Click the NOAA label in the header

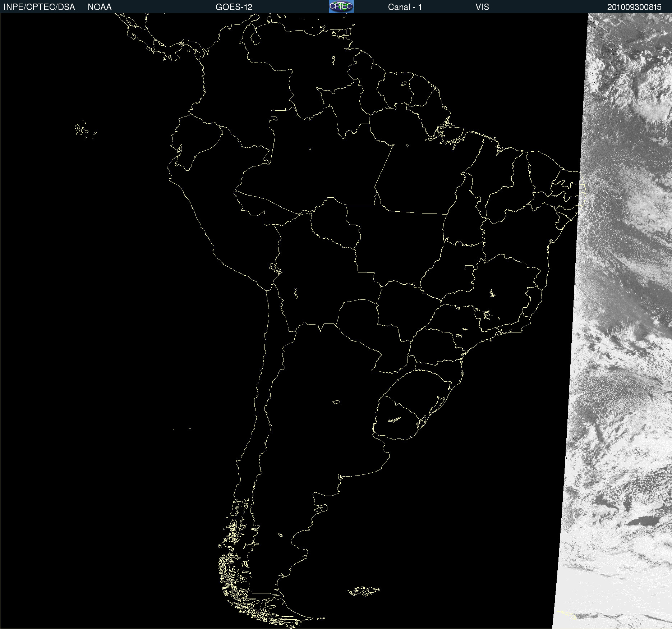100,7
